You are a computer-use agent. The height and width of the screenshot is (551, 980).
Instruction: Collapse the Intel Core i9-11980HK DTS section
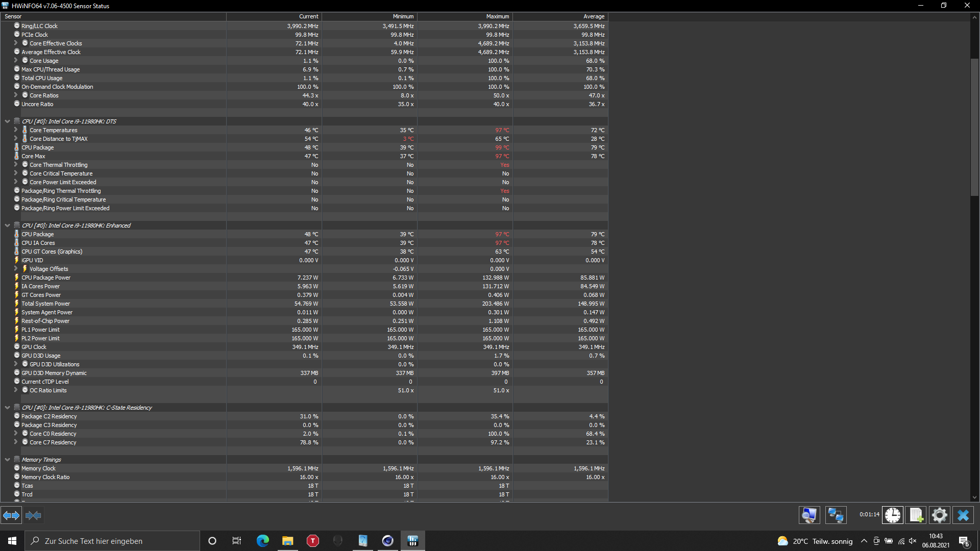(x=7, y=121)
